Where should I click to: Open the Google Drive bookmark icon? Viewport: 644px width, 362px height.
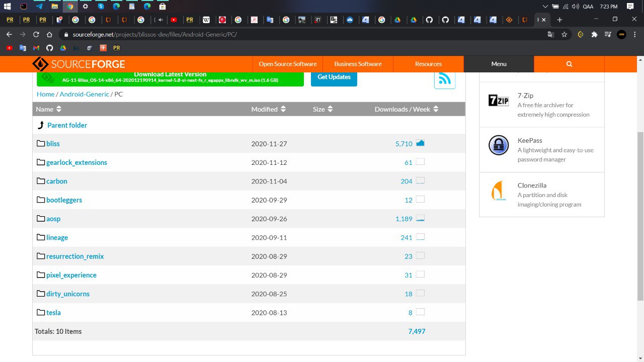[63, 48]
